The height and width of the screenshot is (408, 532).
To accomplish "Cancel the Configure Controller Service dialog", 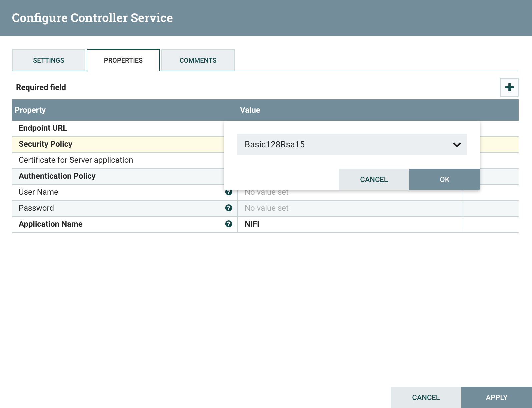I will click(426, 397).
